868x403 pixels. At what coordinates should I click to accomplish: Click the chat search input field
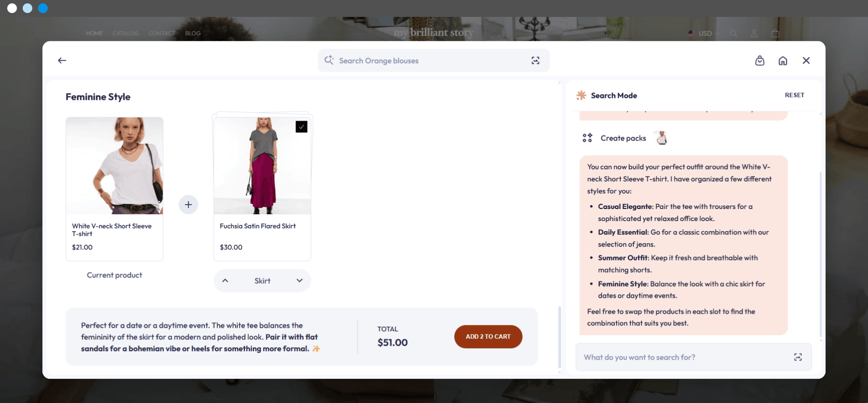click(693, 357)
